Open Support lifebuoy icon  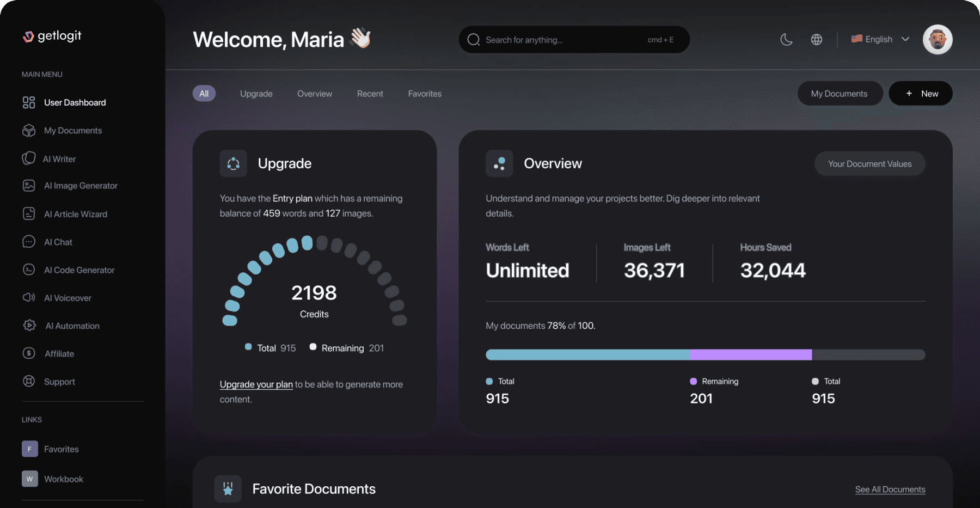pyautogui.click(x=29, y=381)
